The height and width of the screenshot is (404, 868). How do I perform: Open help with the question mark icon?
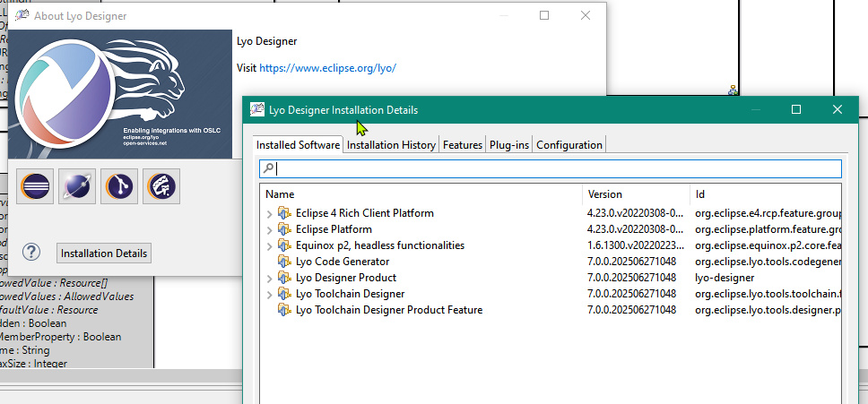31,252
